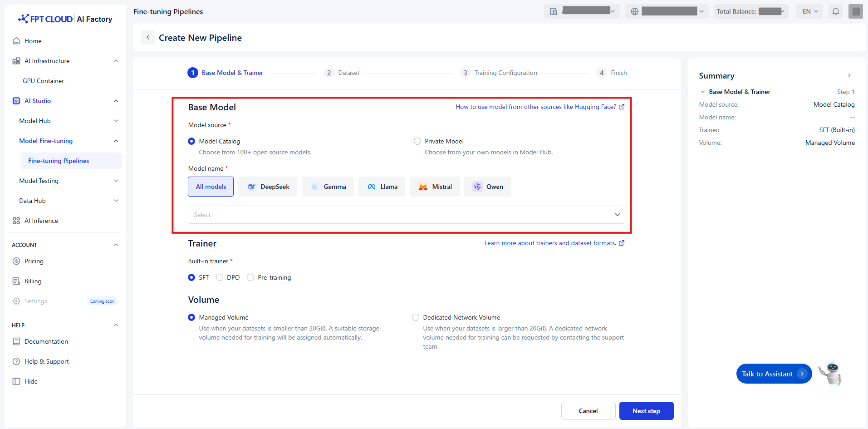This screenshot has height=429, width=868.
Task: Click the notification bell icon
Action: click(835, 11)
